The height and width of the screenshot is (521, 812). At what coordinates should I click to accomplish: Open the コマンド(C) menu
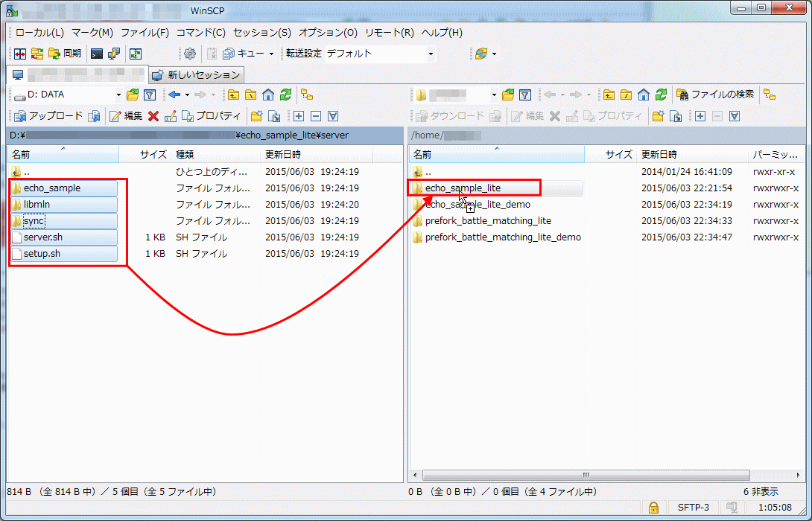(x=201, y=33)
